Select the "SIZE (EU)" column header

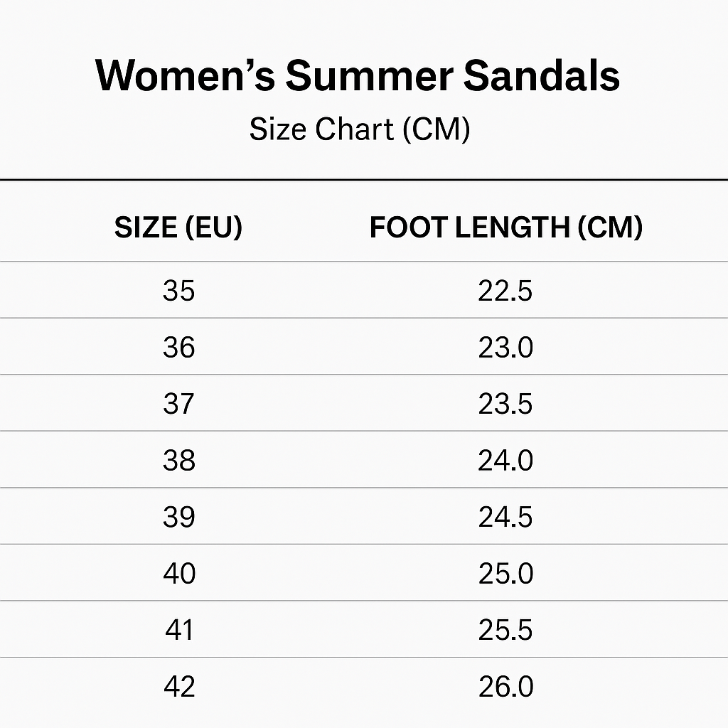(x=178, y=227)
